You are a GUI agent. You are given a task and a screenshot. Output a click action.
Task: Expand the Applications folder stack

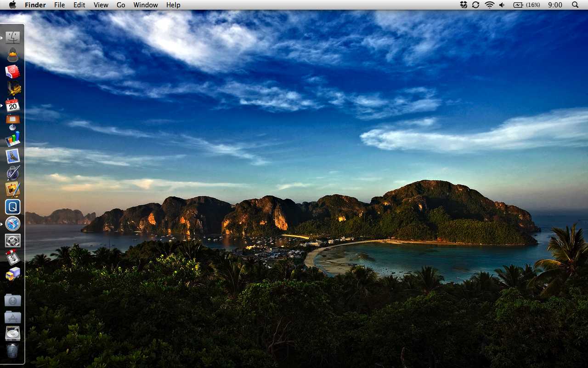click(12, 317)
